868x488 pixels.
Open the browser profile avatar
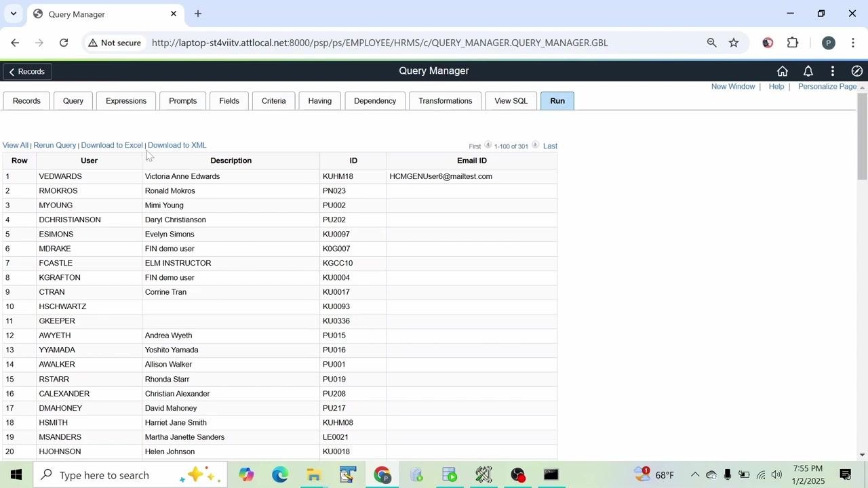tap(828, 43)
